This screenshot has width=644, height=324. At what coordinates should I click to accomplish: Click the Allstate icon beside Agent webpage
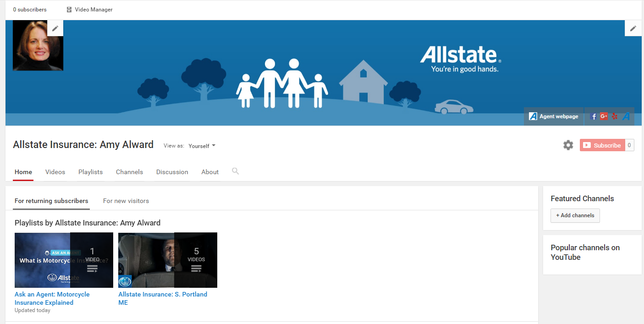533,116
